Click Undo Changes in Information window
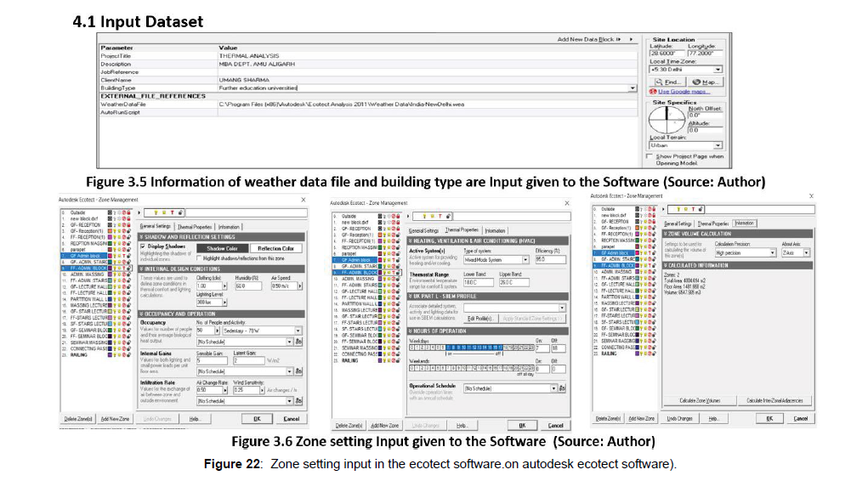This screenshot has height=481, width=868. coord(679,418)
